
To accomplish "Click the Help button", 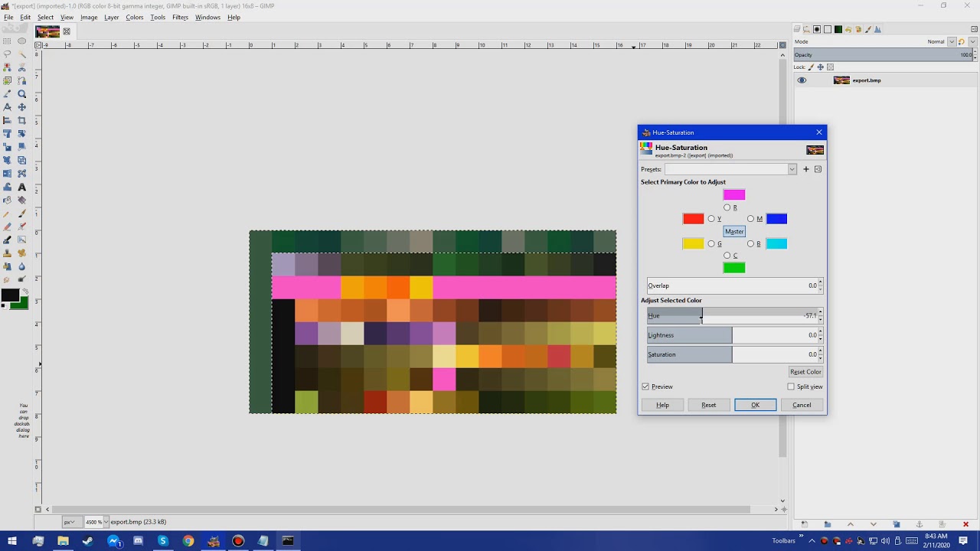I will 662,405.
